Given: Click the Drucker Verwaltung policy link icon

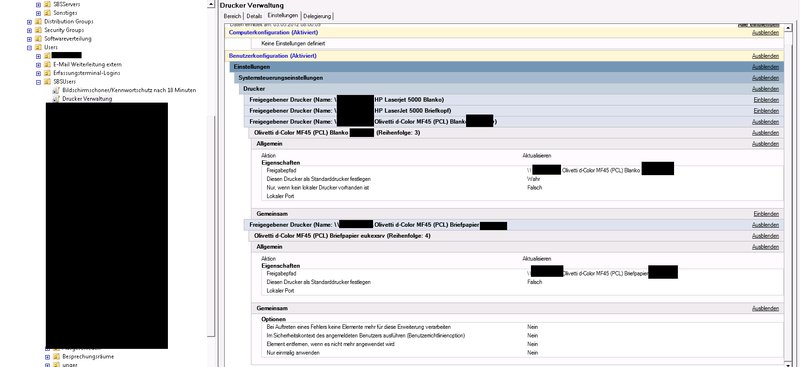Looking at the screenshot, I should (56, 99).
